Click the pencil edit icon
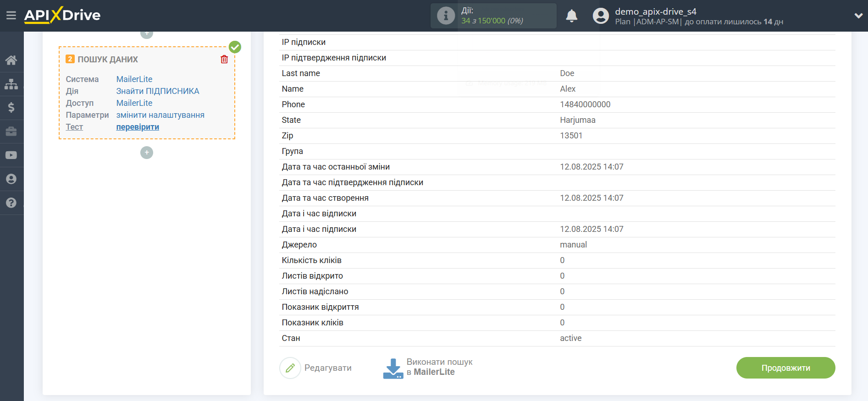This screenshot has height=401, width=868. click(290, 368)
